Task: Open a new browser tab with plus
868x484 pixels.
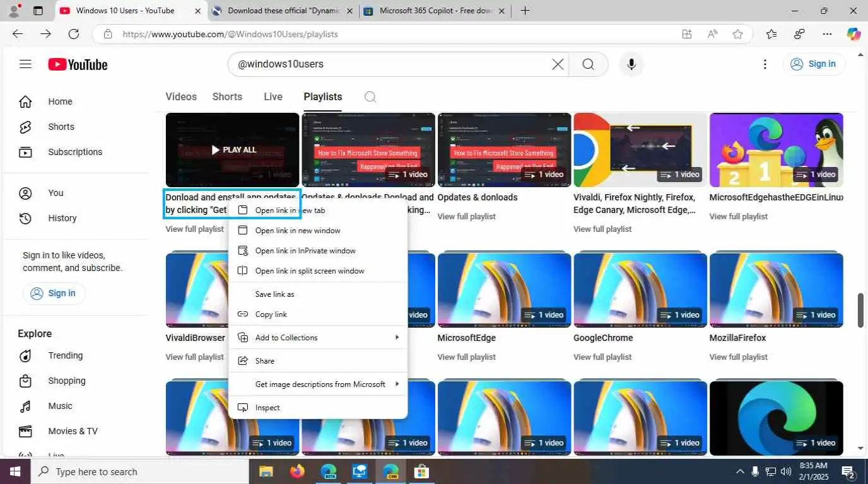Action: (525, 11)
